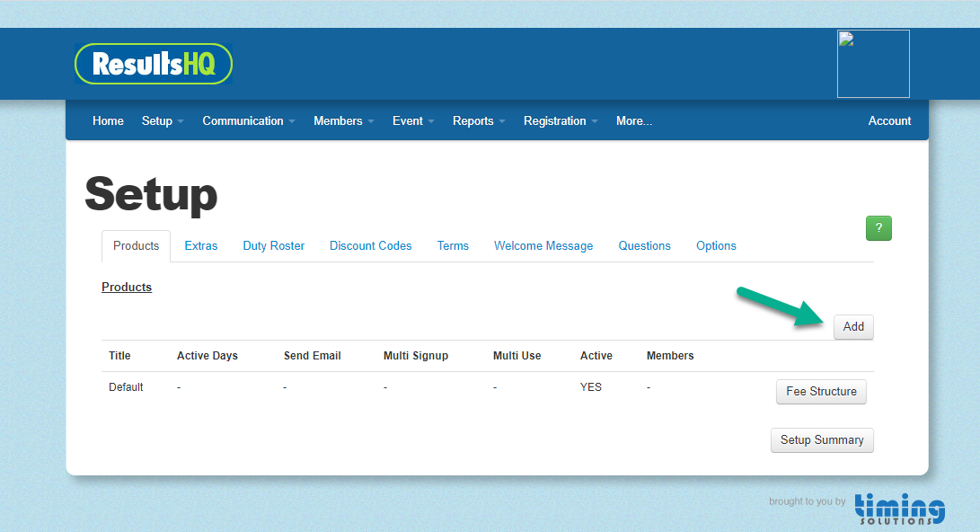Click the ResultsHQ logo

point(154,64)
